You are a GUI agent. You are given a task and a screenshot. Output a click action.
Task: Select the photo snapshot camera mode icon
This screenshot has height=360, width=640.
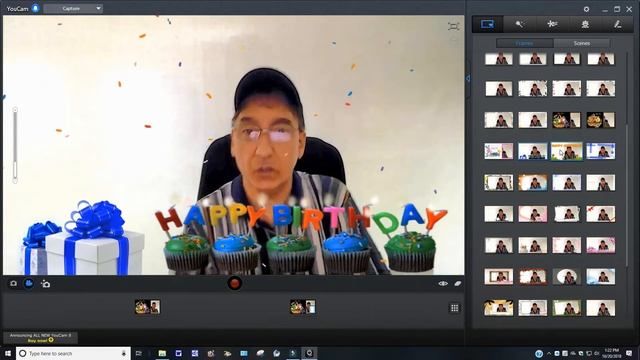[13, 283]
